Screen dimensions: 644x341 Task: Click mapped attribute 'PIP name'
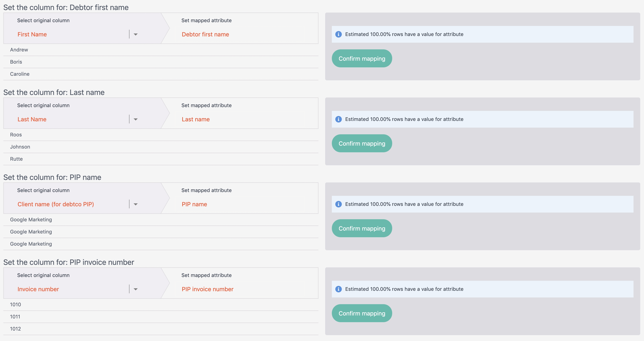pyautogui.click(x=194, y=204)
